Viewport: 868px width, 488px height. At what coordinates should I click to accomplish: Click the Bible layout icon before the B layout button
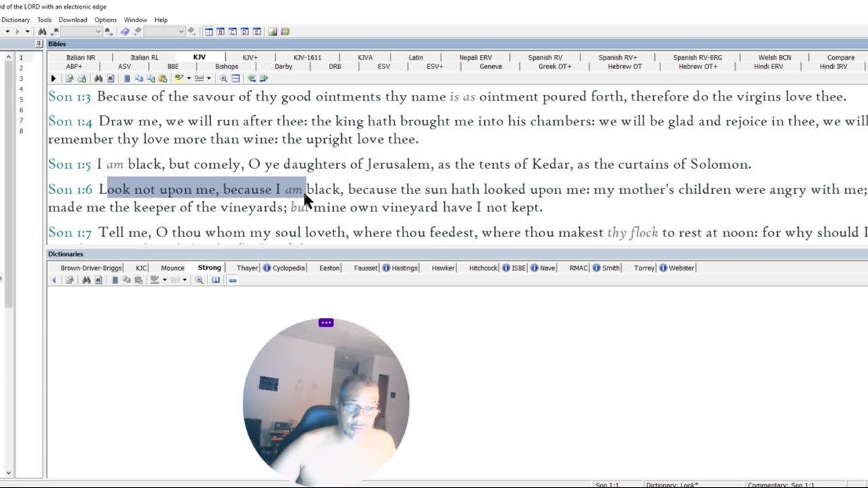pos(208,32)
